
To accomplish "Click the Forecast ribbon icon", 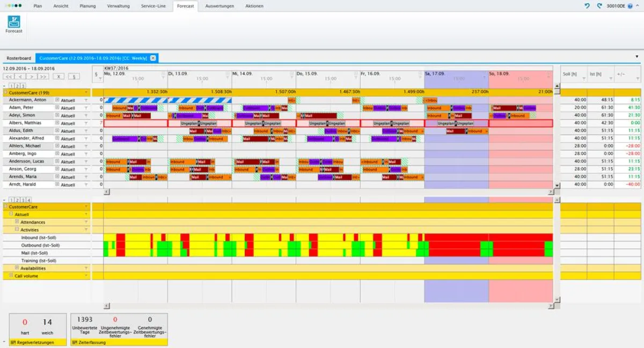I will point(14,22).
